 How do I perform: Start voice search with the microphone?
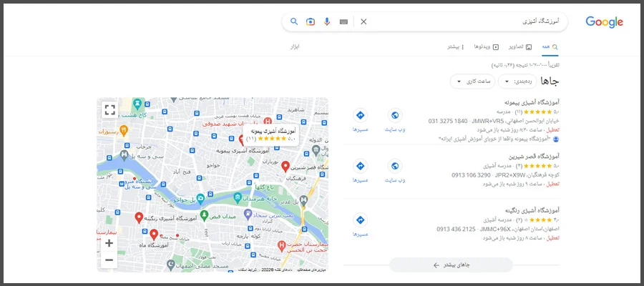(327, 21)
